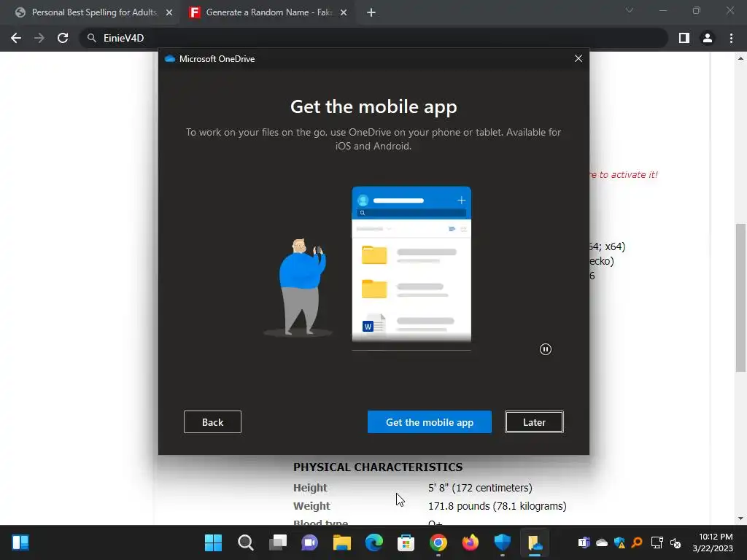Click scrollbar up arrow
The width and height of the screenshot is (747, 560).
pyautogui.click(x=740, y=58)
